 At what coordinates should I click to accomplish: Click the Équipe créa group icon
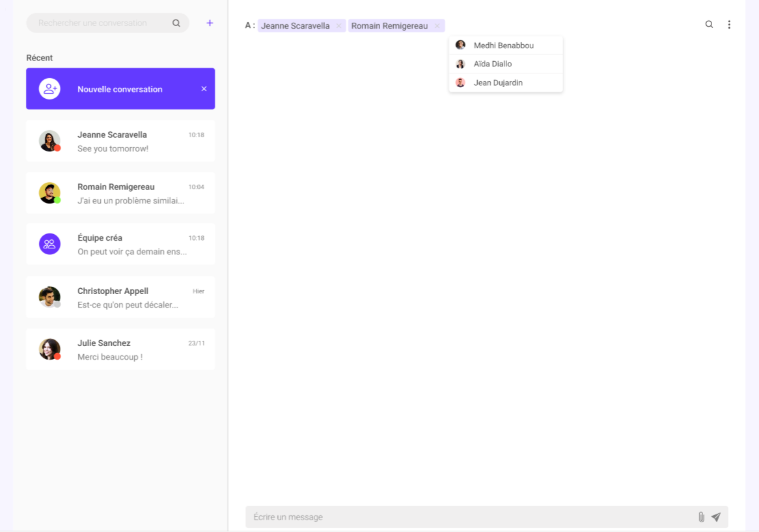click(49, 245)
